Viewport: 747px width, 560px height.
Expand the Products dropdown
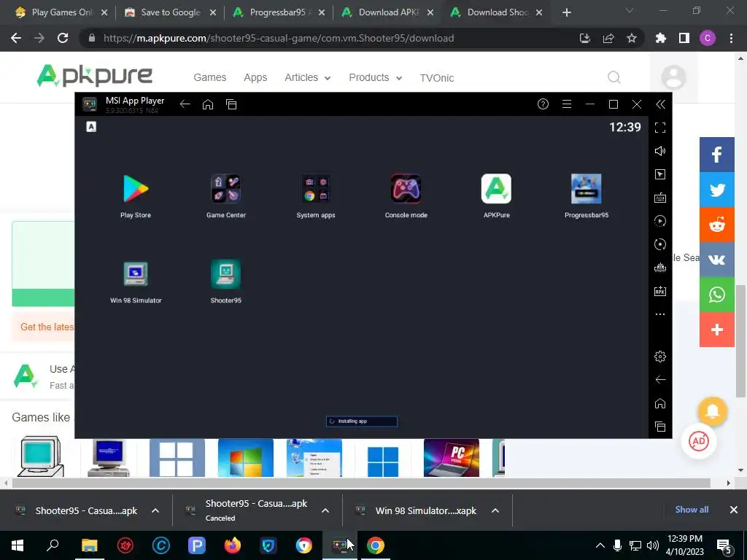tap(376, 77)
